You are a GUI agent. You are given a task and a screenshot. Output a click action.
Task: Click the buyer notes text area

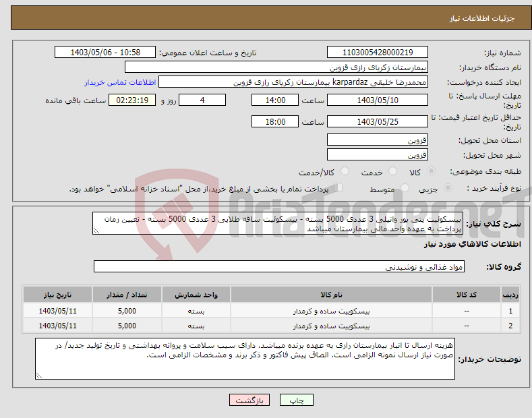point(245,359)
